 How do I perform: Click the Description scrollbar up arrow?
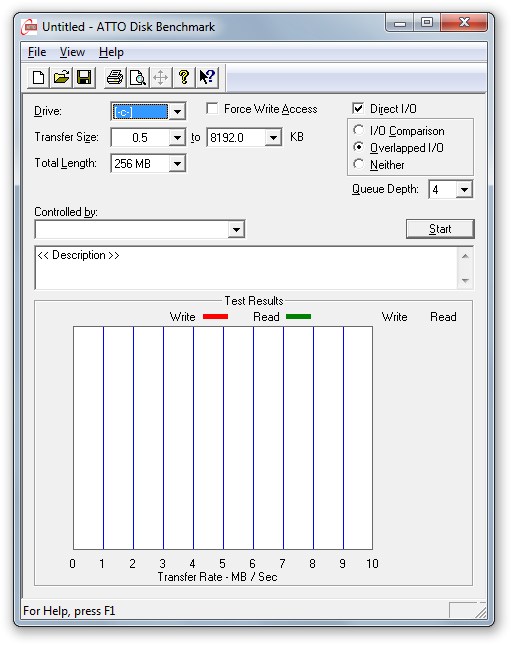(465, 256)
